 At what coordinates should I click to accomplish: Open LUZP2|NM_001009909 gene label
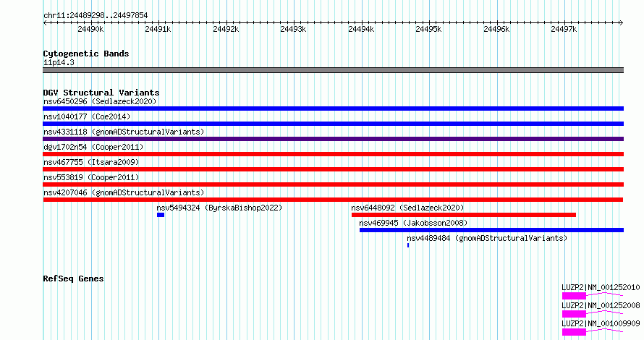[x=601, y=323]
